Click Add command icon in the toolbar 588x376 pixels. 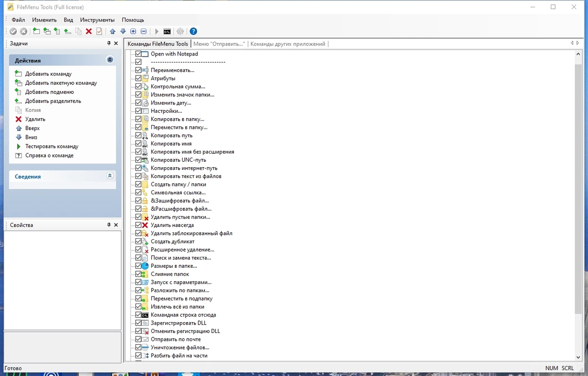click(x=37, y=31)
